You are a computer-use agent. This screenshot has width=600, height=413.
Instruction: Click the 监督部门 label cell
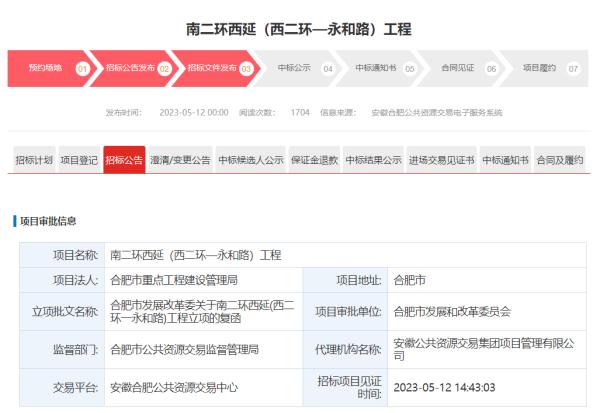(62, 349)
